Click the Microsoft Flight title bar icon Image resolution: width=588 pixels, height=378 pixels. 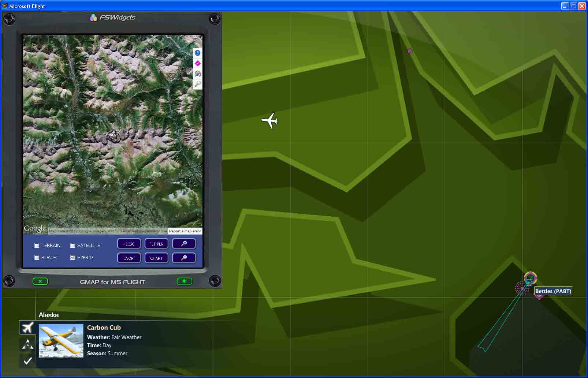coord(5,6)
